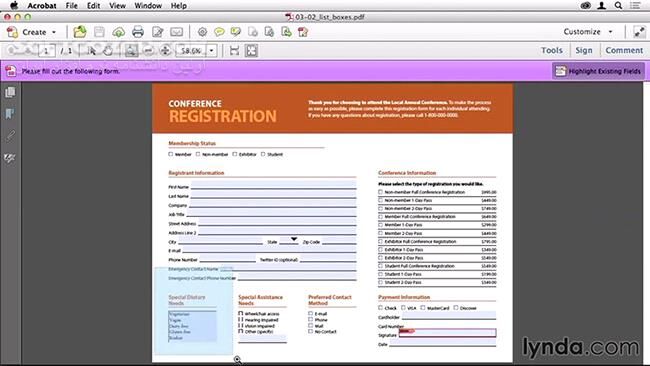This screenshot has width=650, height=366.
Task: Click the Send email envelope icon
Action: (177, 32)
